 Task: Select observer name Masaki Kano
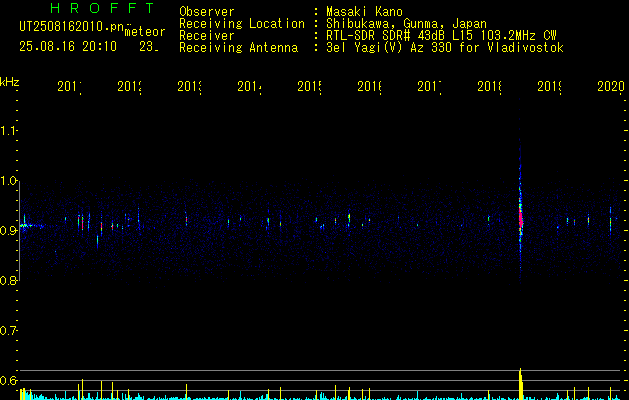point(364,12)
